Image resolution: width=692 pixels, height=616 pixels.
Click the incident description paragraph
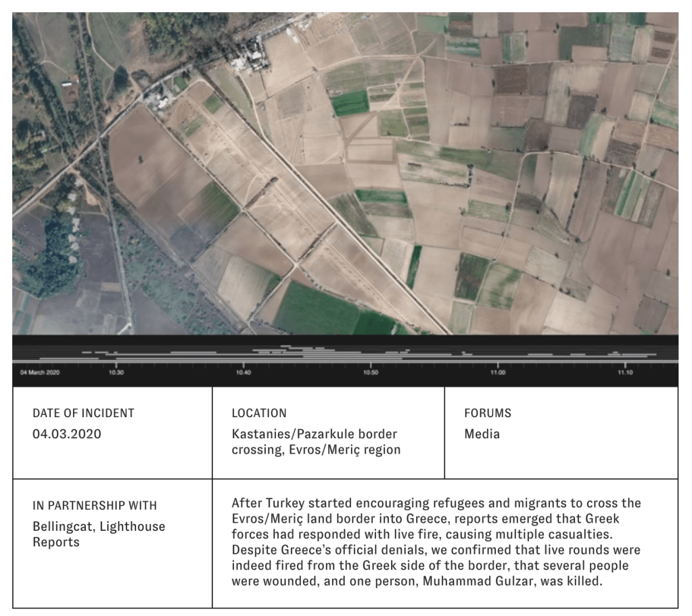[x=436, y=542]
